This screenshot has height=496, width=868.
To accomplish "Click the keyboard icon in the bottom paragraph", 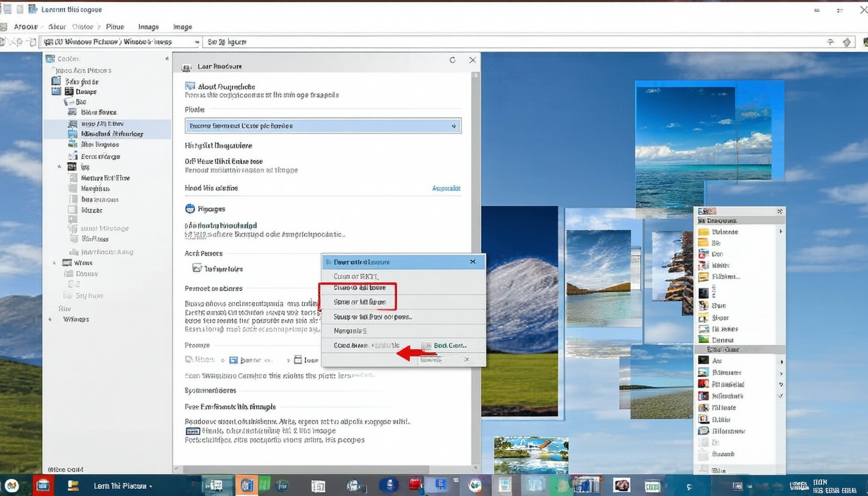I will [x=192, y=431].
